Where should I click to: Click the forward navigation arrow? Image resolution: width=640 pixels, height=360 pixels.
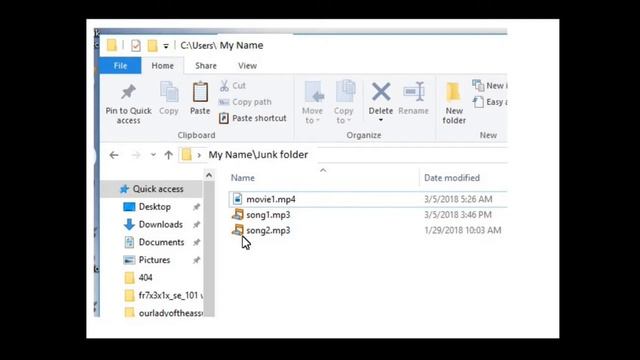coord(136,155)
